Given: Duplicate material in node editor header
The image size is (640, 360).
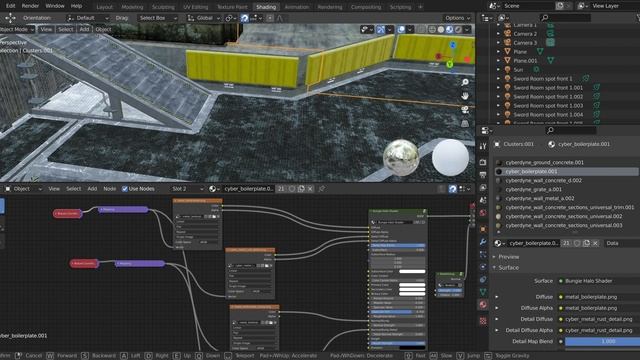Looking at the screenshot, I should (301, 189).
